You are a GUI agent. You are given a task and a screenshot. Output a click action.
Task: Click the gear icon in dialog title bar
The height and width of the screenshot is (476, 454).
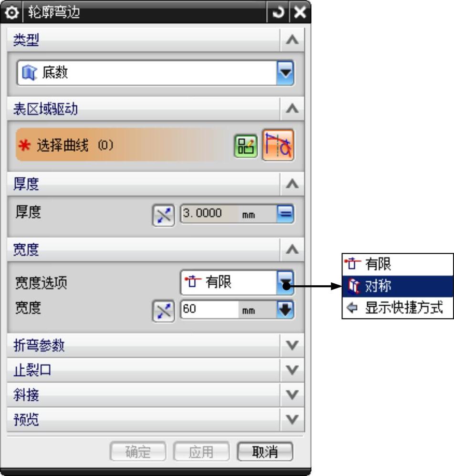click(11, 13)
